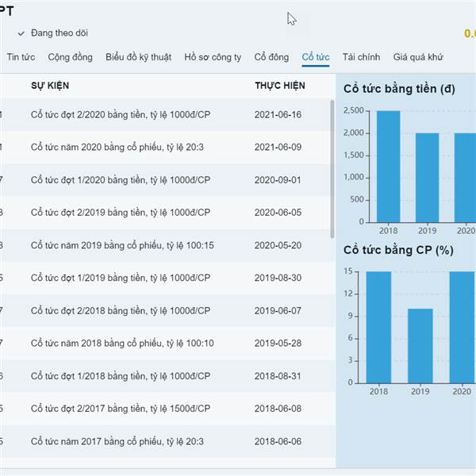Click the 2019 bar in cash dividend chart
Viewport: 476px width, 476px height.
[x=427, y=178]
